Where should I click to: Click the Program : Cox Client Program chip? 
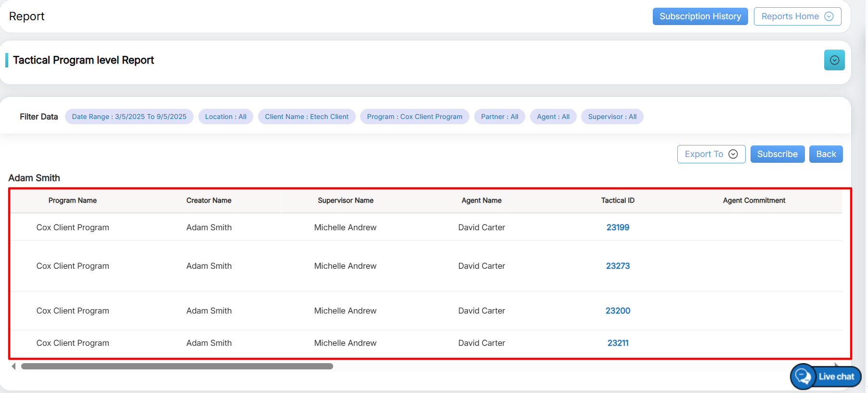415,117
